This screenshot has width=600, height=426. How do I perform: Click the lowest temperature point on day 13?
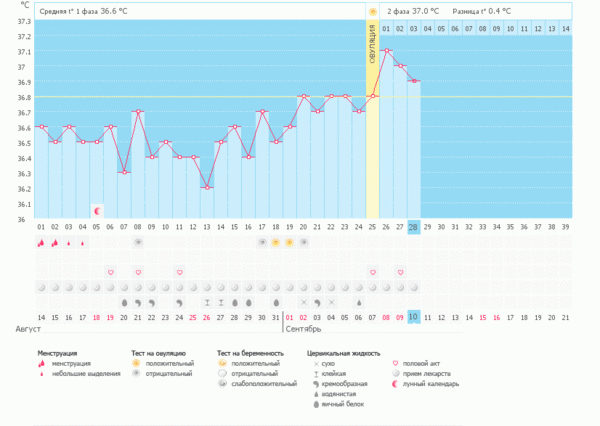[207, 187]
